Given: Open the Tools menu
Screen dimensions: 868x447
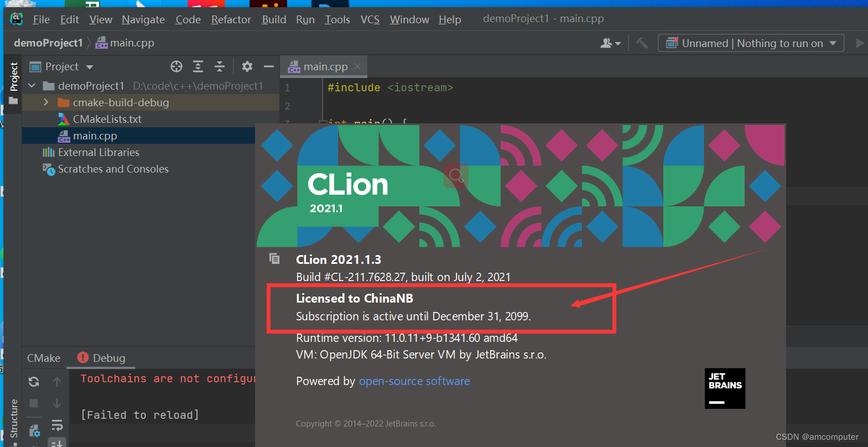Looking at the screenshot, I should pos(337,19).
